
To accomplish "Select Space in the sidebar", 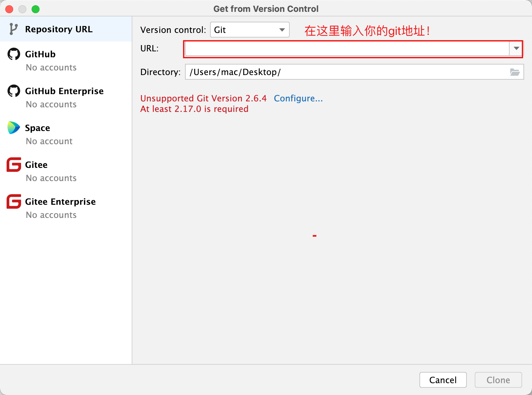I will [x=66, y=134].
